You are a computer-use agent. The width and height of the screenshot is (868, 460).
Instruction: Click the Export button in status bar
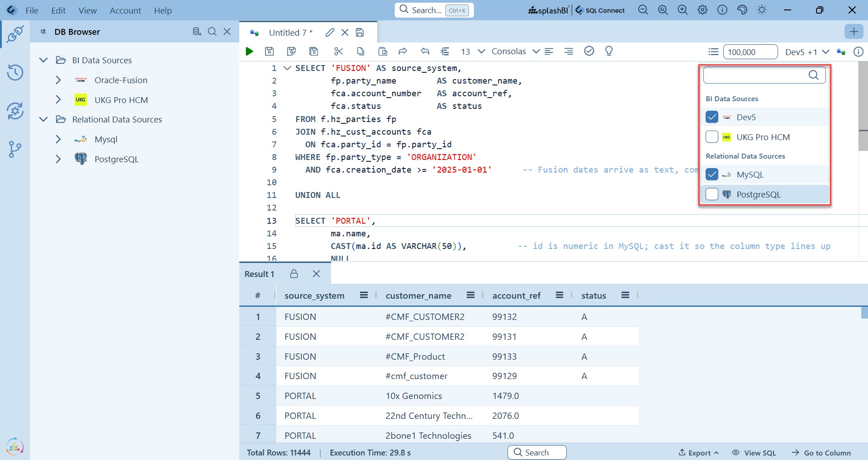tap(699, 453)
